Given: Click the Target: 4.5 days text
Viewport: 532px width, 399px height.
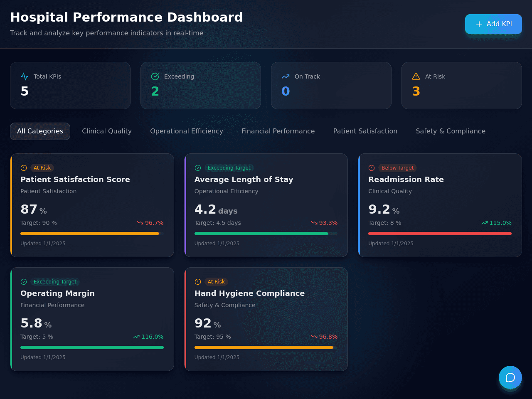Looking at the screenshot, I should point(218,223).
